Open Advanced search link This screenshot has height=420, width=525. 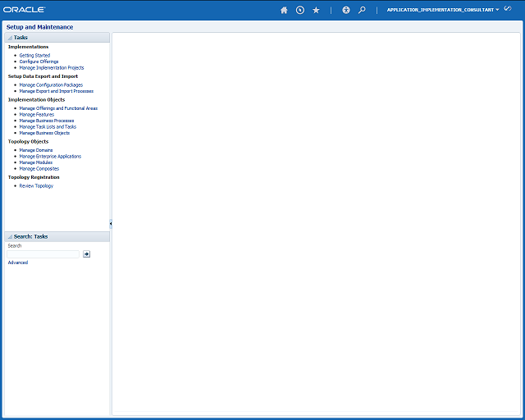click(x=18, y=262)
